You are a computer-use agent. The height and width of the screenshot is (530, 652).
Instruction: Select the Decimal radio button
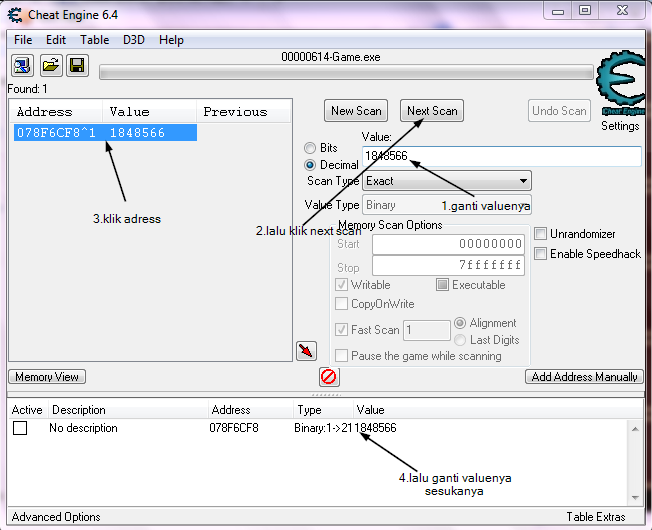(310, 165)
